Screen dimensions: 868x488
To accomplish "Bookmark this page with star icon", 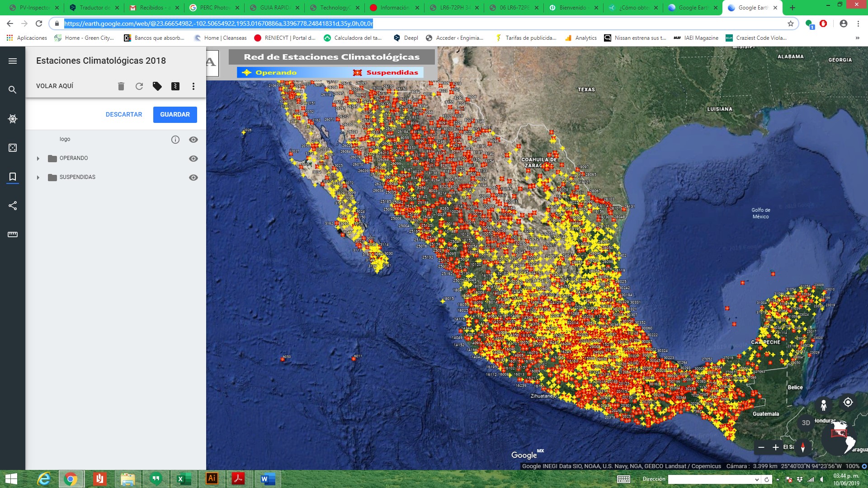I will (x=791, y=23).
